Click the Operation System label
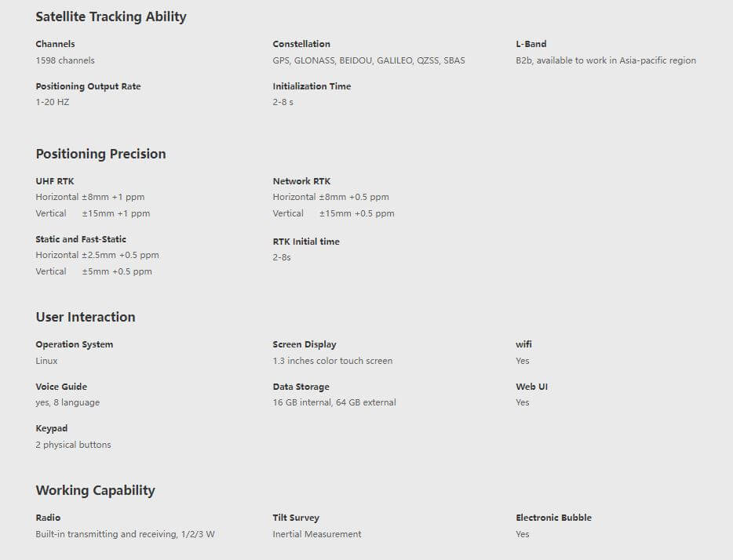733x560 pixels. coord(74,344)
